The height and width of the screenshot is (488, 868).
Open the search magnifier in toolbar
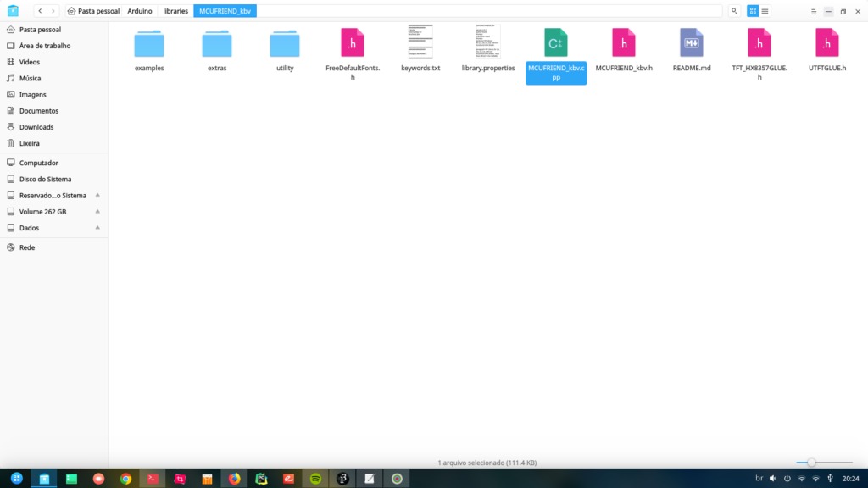pos(734,11)
